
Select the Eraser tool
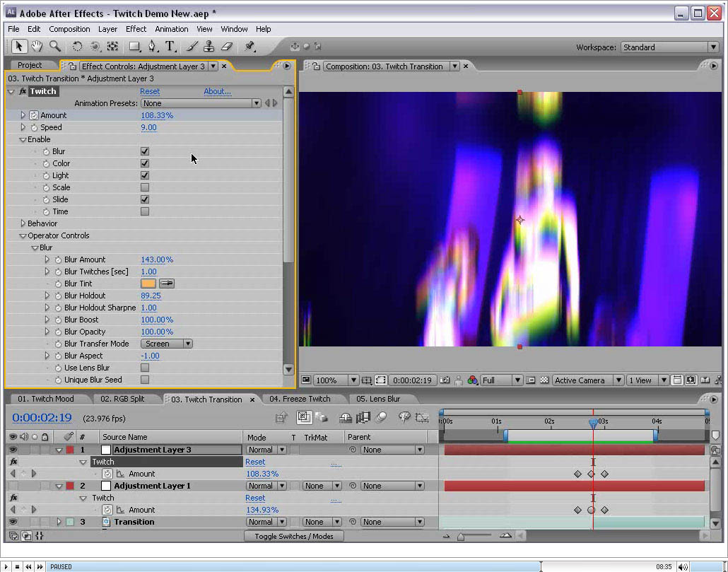click(226, 47)
